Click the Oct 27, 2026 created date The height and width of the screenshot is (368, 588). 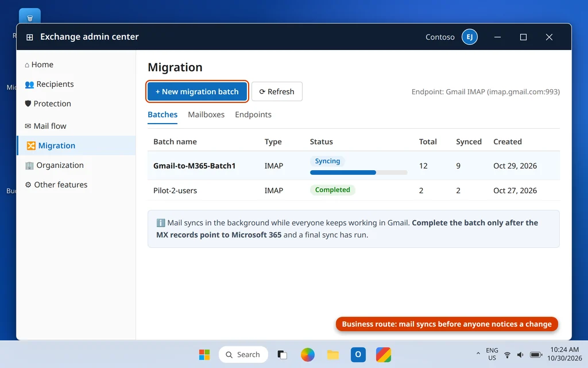tap(515, 191)
